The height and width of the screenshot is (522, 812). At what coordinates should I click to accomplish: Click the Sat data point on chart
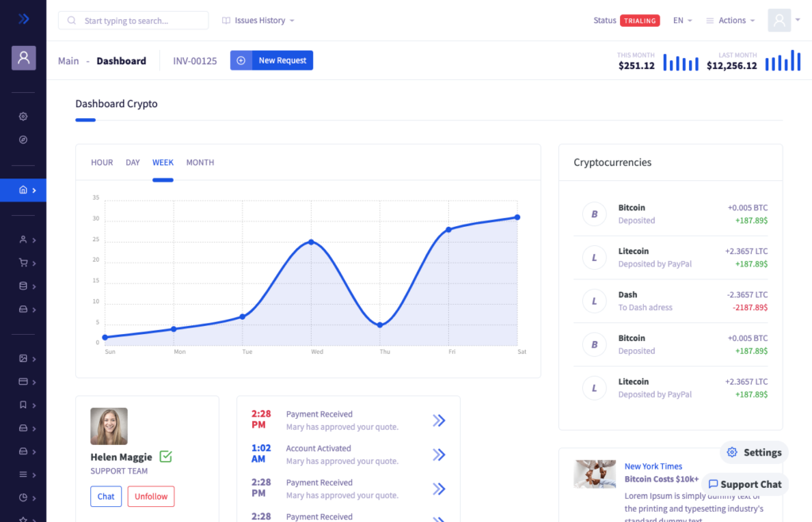(517, 217)
